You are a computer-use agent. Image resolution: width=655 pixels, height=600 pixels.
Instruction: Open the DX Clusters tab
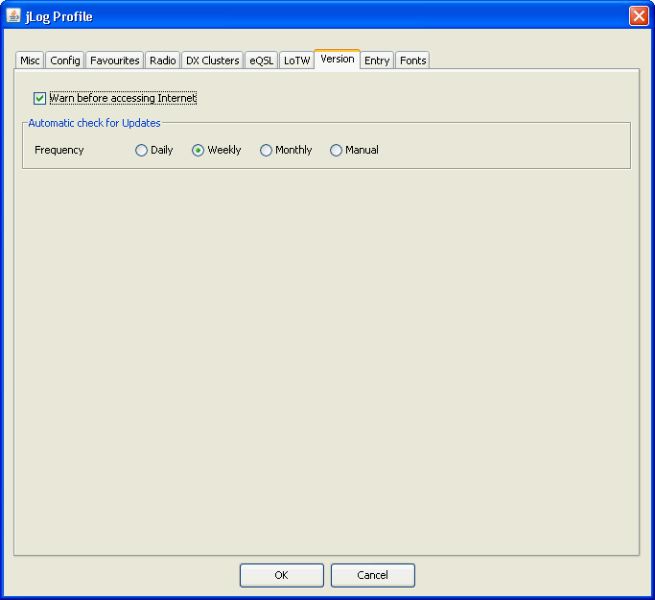point(212,61)
